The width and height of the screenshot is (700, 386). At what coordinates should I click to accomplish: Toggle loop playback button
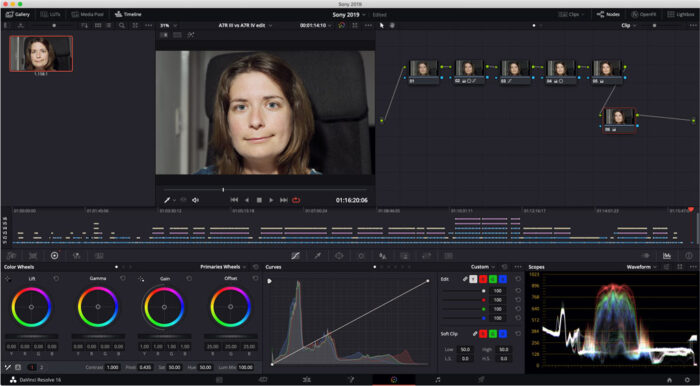pos(296,200)
